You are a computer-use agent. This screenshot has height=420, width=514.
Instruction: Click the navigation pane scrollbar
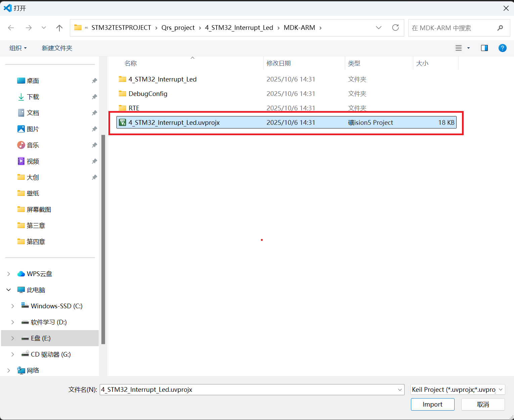click(x=103, y=240)
